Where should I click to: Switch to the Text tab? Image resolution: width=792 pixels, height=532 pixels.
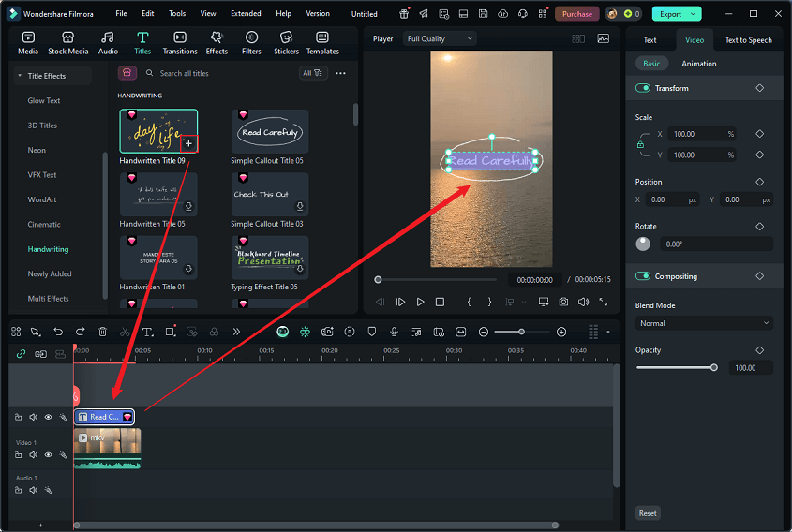650,40
